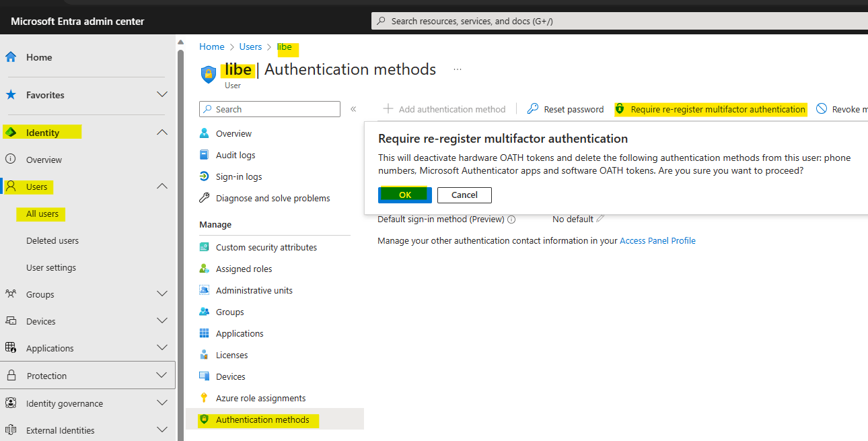Screen dimensions: 868x441
Task: Go to Users breadcrumb link
Action: 250,46
